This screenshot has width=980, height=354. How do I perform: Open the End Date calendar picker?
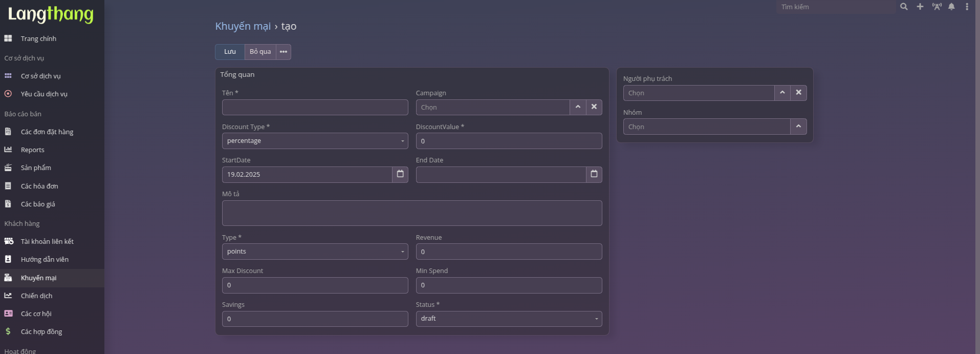(x=594, y=174)
